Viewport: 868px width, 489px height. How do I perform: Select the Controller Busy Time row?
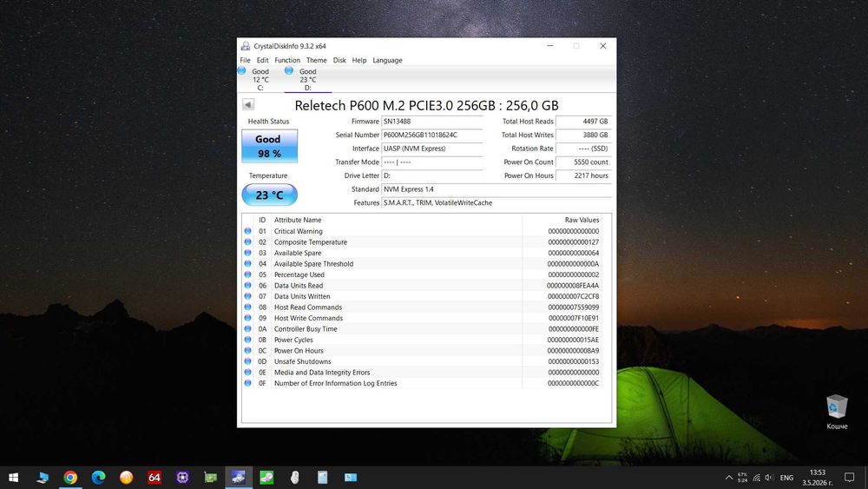tap(422, 329)
